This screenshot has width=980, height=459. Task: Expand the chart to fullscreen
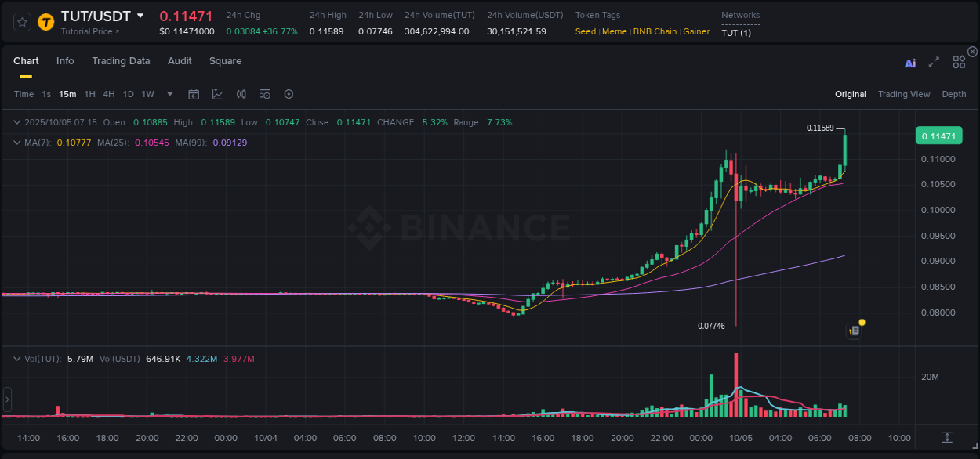point(933,62)
